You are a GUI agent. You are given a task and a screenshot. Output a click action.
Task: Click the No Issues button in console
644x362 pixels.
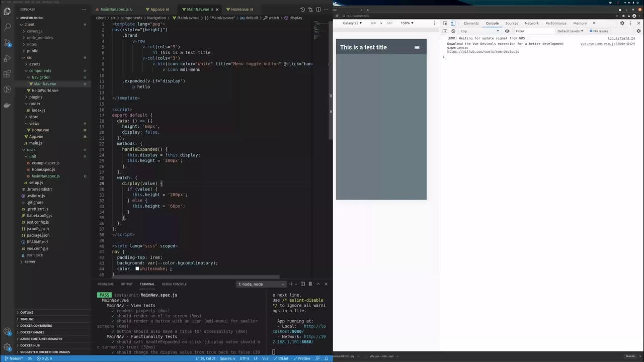pyautogui.click(x=599, y=31)
